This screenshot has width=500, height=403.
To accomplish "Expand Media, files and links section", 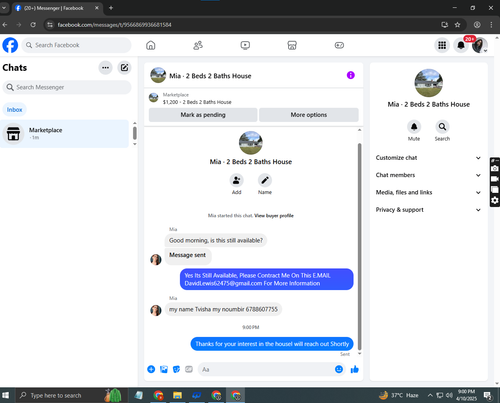I will click(428, 192).
